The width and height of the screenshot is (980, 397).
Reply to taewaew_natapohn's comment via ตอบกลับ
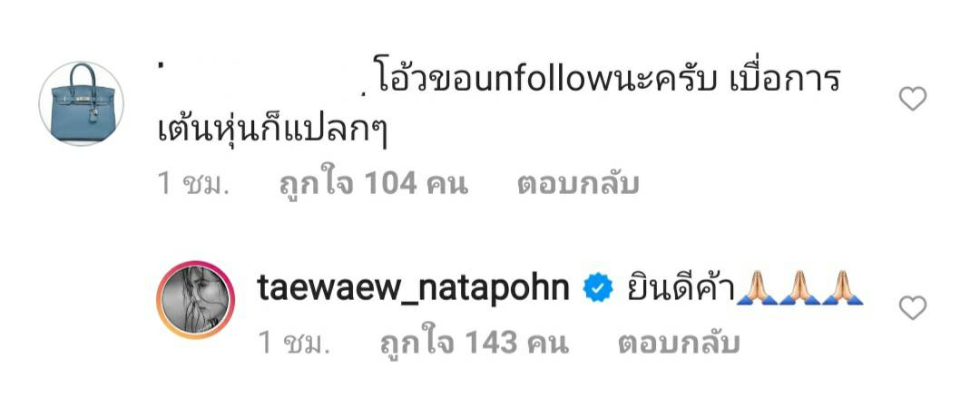[x=679, y=344]
